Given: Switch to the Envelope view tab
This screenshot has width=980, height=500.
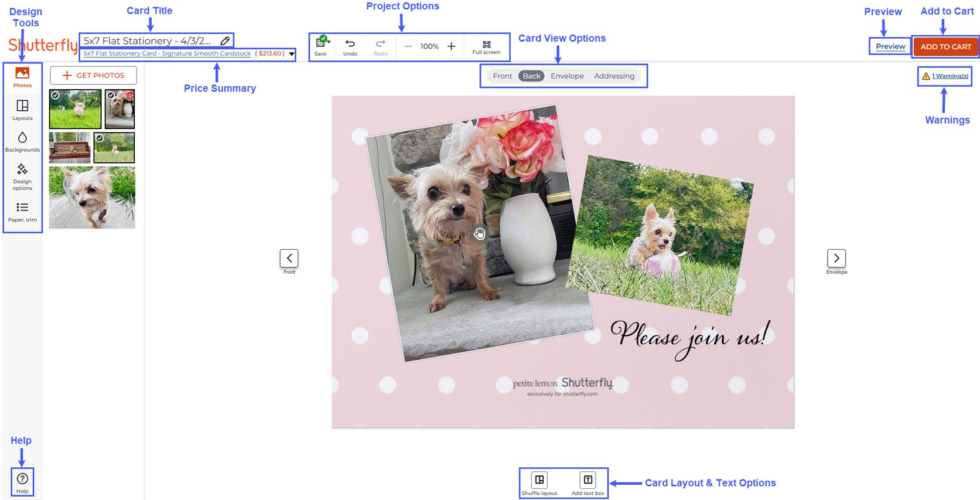Looking at the screenshot, I should [567, 76].
